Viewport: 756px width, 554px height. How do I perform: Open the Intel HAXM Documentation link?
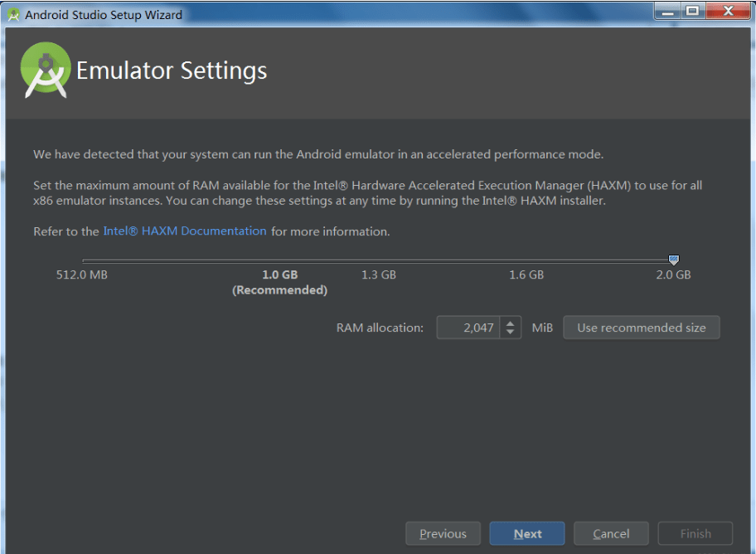pyautogui.click(x=185, y=231)
